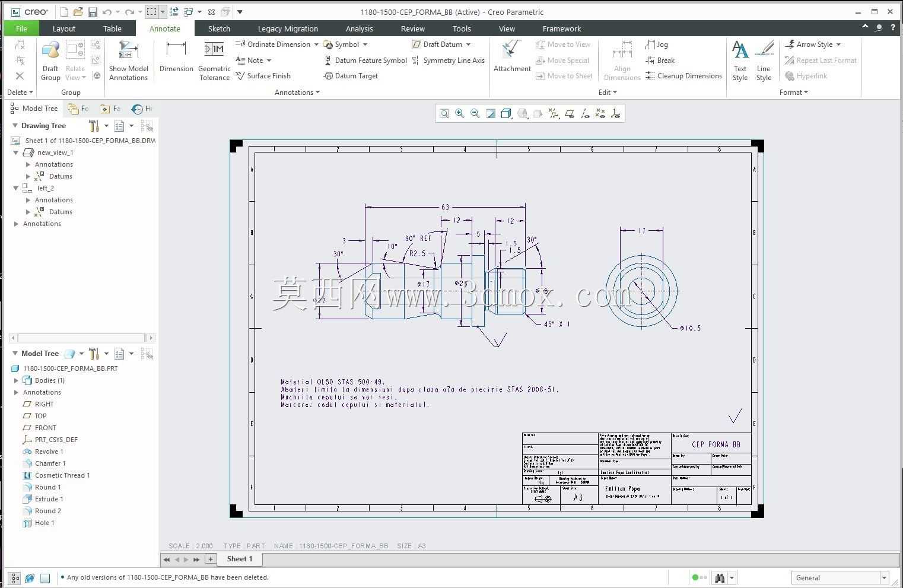Open the Note dropdown arrow
This screenshot has height=588, width=903.
(269, 61)
